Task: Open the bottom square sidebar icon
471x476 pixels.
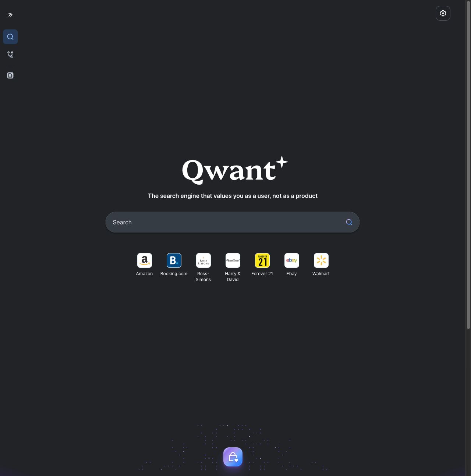Action: pos(10,75)
